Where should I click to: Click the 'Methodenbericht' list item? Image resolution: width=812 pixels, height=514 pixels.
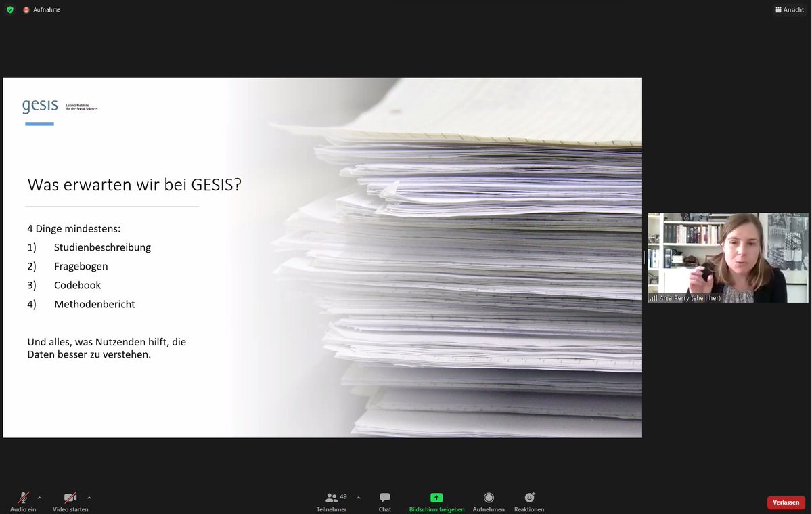(95, 304)
